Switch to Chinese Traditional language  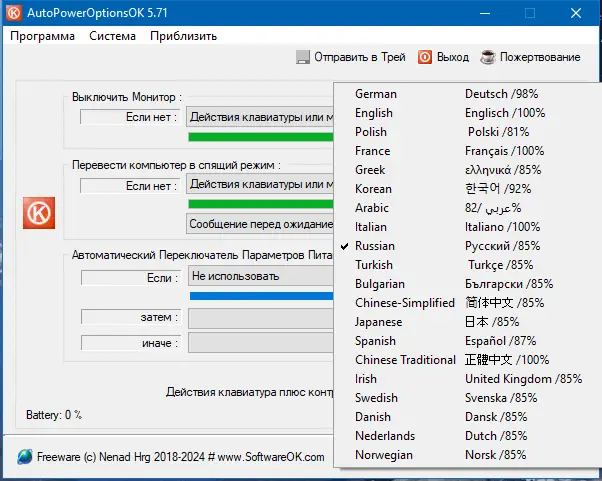(x=468, y=360)
